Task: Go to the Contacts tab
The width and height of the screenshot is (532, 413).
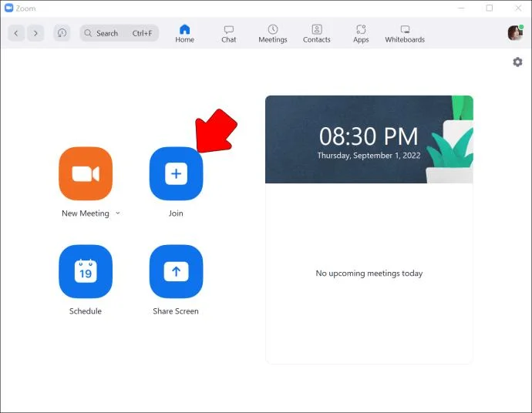Action: 317,34
